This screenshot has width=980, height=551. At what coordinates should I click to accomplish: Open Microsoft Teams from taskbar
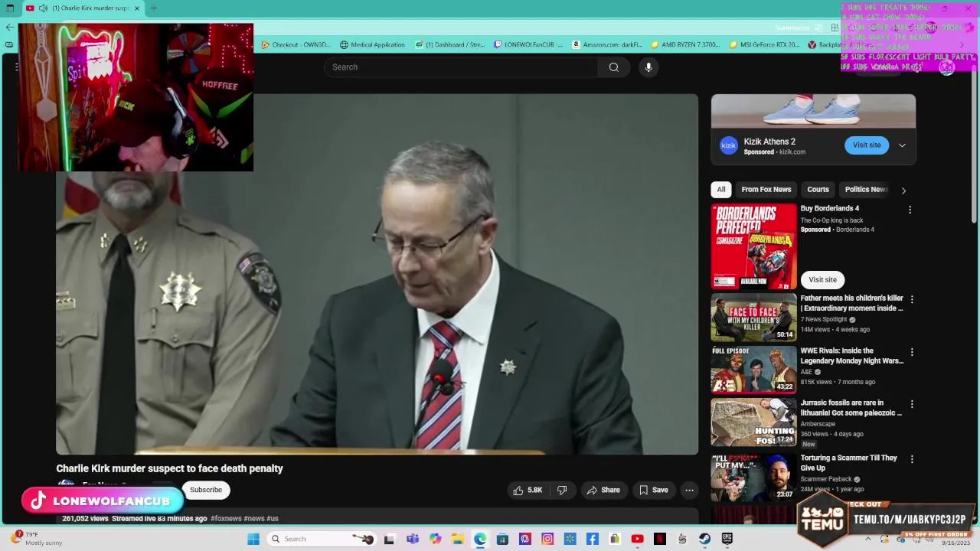413,539
